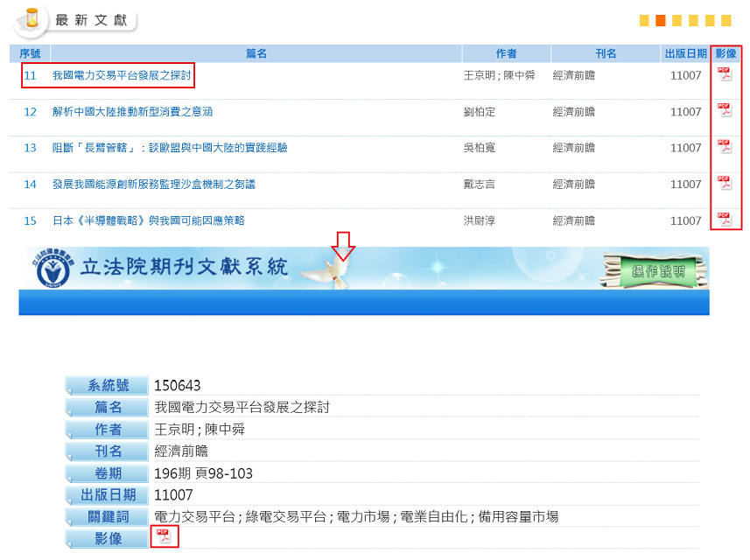Select the orange highlighted page indicator square
Viewport: 750px width, 560px height.
[661, 20]
